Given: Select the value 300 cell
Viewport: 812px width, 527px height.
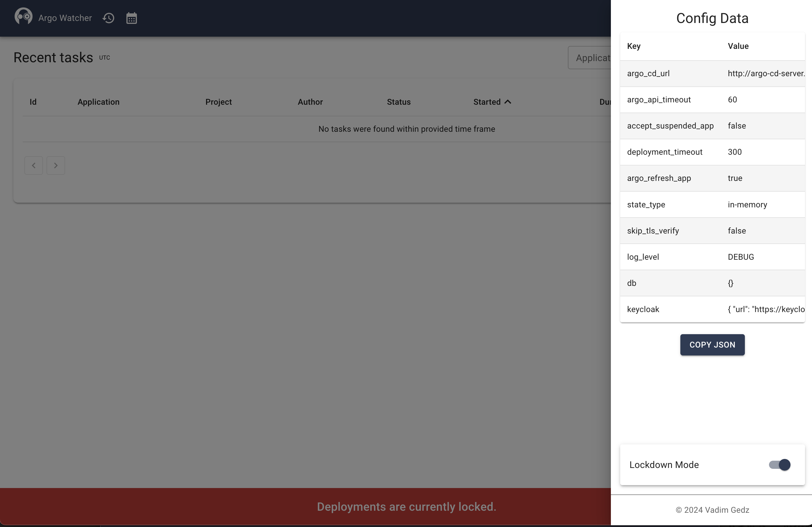Looking at the screenshot, I should tap(763, 152).
